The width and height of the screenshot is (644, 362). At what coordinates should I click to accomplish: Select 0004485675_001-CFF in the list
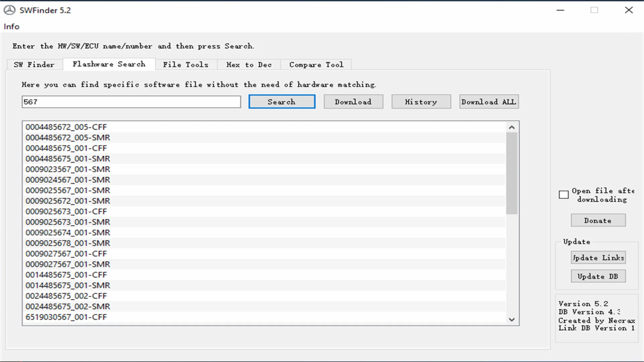click(264, 148)
